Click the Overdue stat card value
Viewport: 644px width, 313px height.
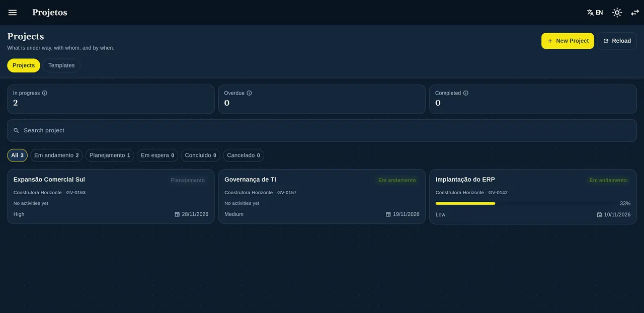coord(227,103)
